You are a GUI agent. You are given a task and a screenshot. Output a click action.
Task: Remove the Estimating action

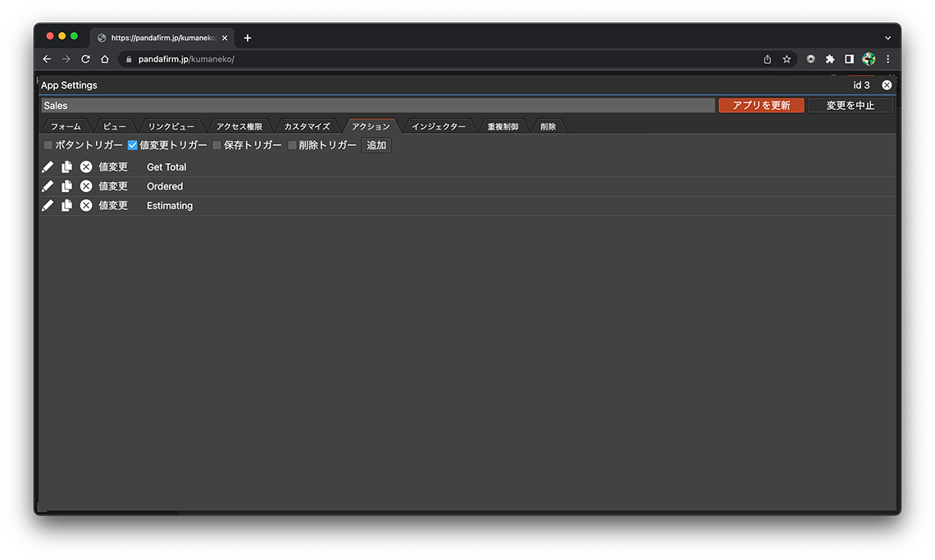click(86, 206)
